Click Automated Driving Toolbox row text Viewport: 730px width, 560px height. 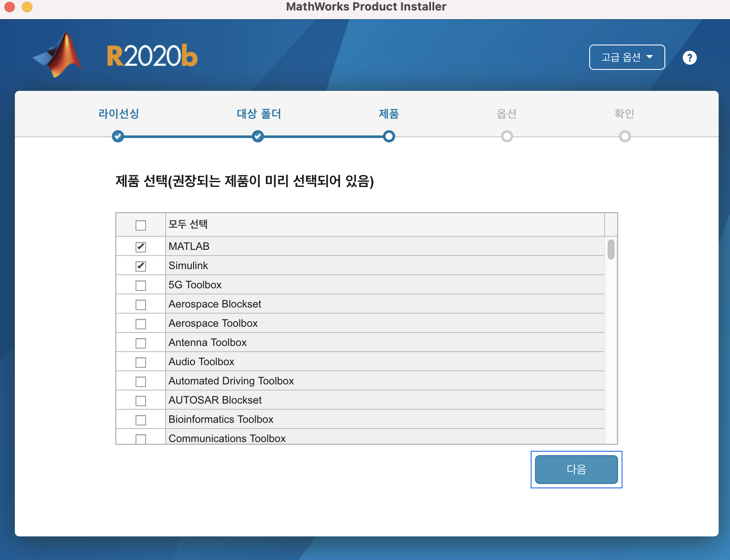231,381
